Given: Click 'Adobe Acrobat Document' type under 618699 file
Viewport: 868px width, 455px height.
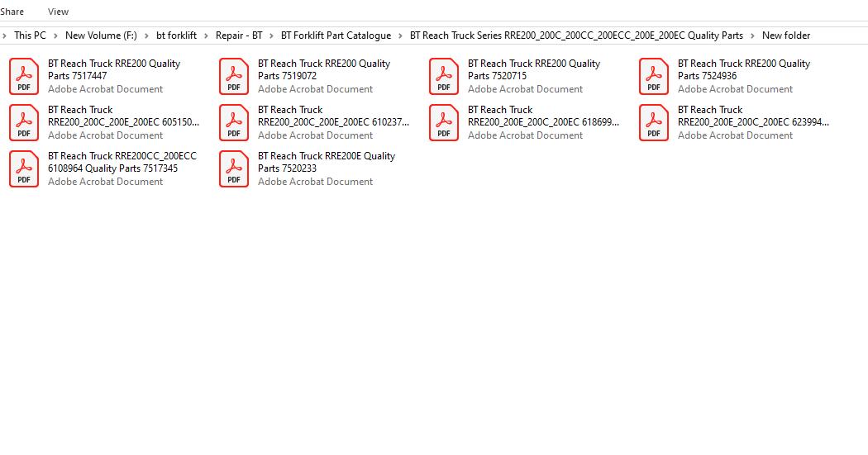Looking at the screenshot, I should (x=525, y=135).
